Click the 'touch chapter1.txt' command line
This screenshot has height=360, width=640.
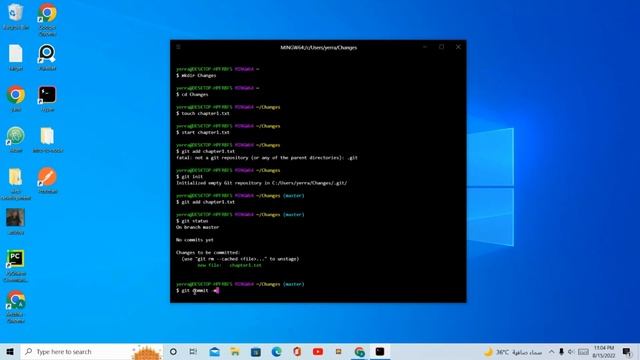pyautogui.click(x=203, y=113)
